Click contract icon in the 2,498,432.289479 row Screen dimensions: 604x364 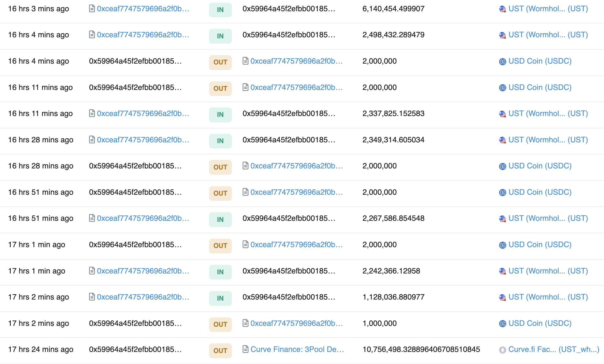coord(92,35)
